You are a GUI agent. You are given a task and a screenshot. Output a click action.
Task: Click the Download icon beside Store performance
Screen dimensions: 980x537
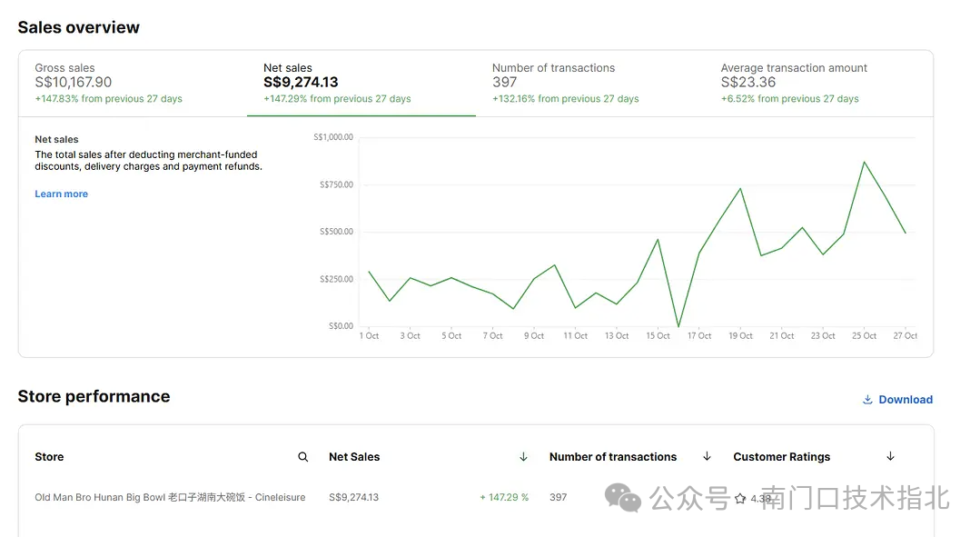867,400
